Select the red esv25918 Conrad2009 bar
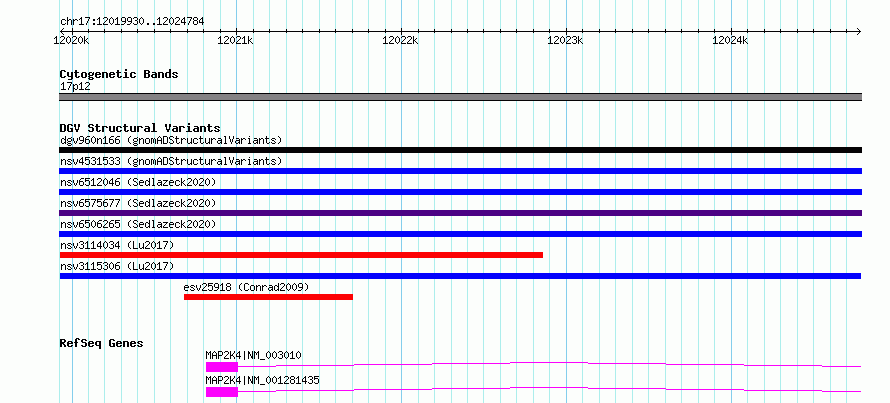This screenshot has width=890, height=403. 268,297
